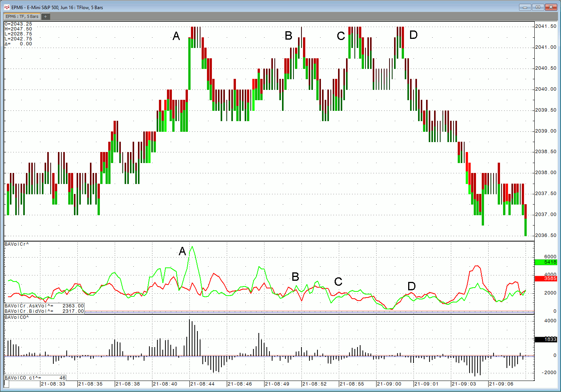Open a new chart tab with the plus icon
Image resolution: width=561 pixels, height=392 pixels.
point(45,16)
